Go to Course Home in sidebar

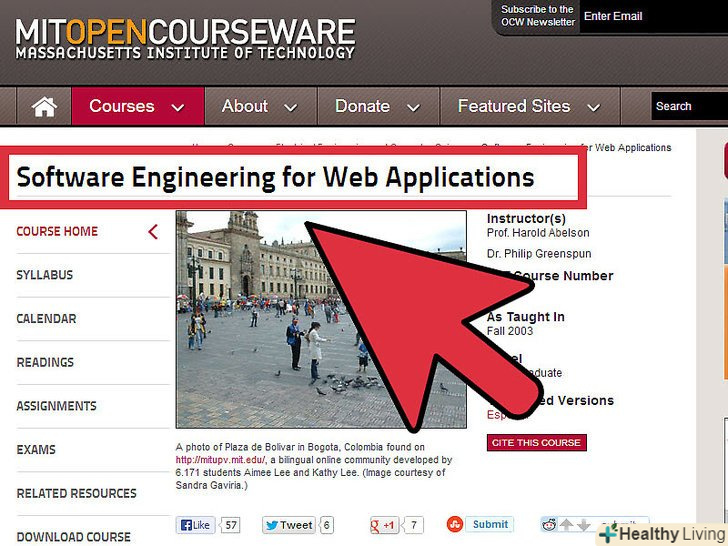(x=57, y=231)
